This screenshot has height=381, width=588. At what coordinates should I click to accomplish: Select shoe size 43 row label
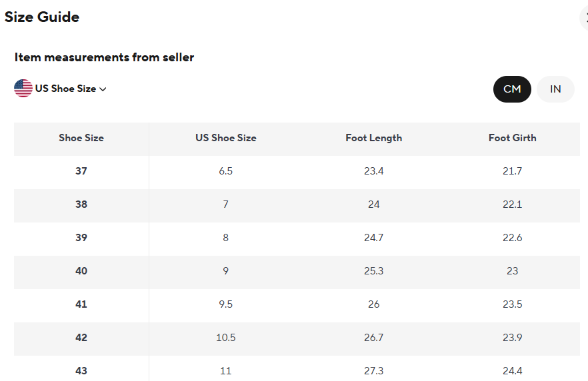81,370
